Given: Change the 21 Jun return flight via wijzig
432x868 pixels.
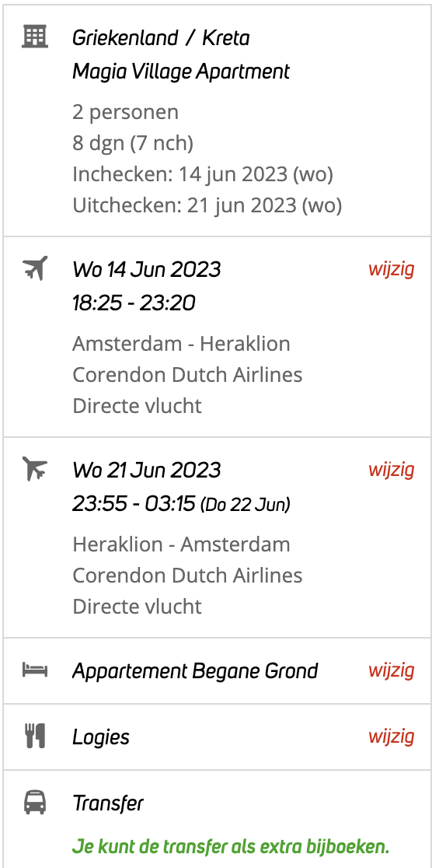Looking at the screenshot, I should [x=391, y=470].
